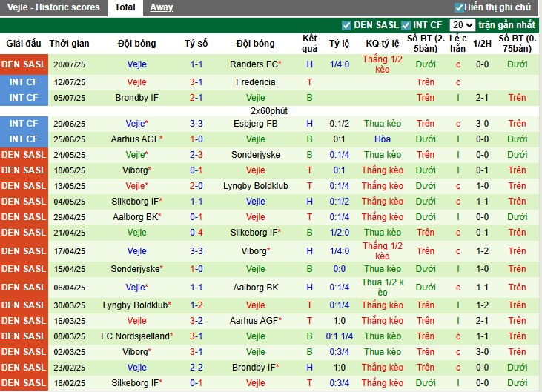Uncheck the DEN SASL league filter

click(x=346, y=25)
